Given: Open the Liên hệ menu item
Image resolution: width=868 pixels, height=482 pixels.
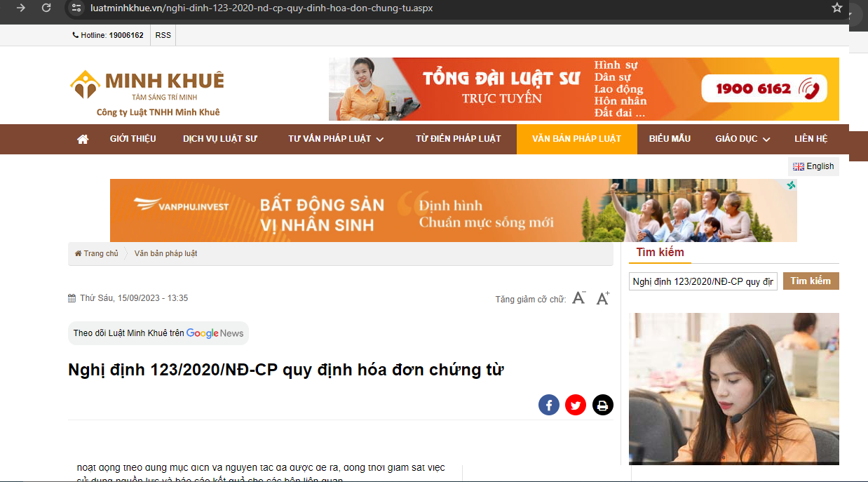Looking at the screenshot, I should click(x=811, y=139).
